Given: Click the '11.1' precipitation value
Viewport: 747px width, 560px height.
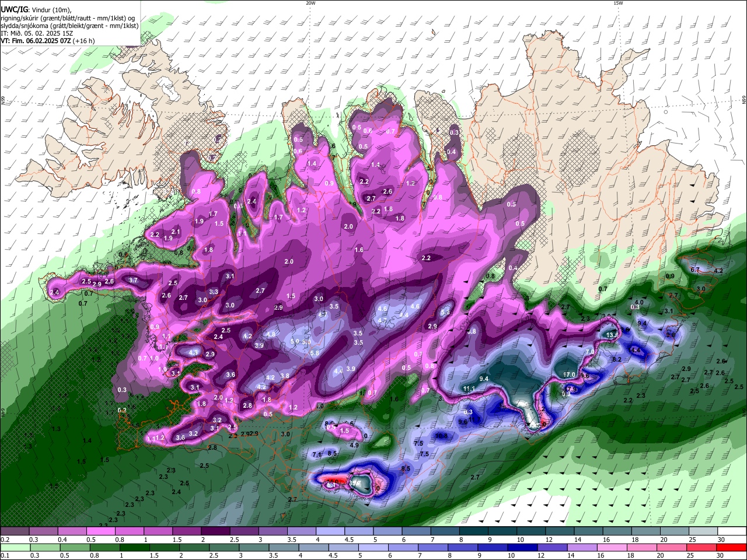Looking at the screenshot, I should [x=469, y=388].
